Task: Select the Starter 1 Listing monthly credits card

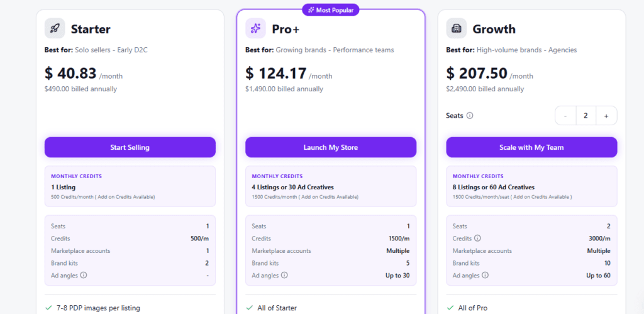Action: click(x=130, y=186)
